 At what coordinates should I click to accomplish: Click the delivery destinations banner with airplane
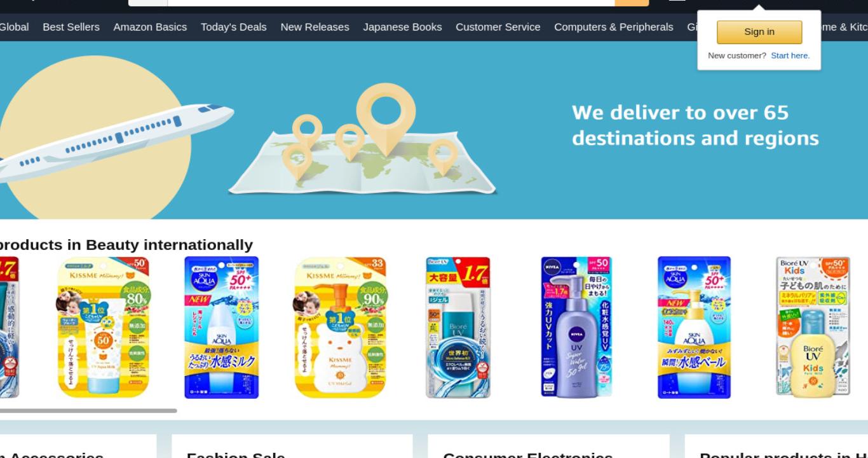coord(434,130)
